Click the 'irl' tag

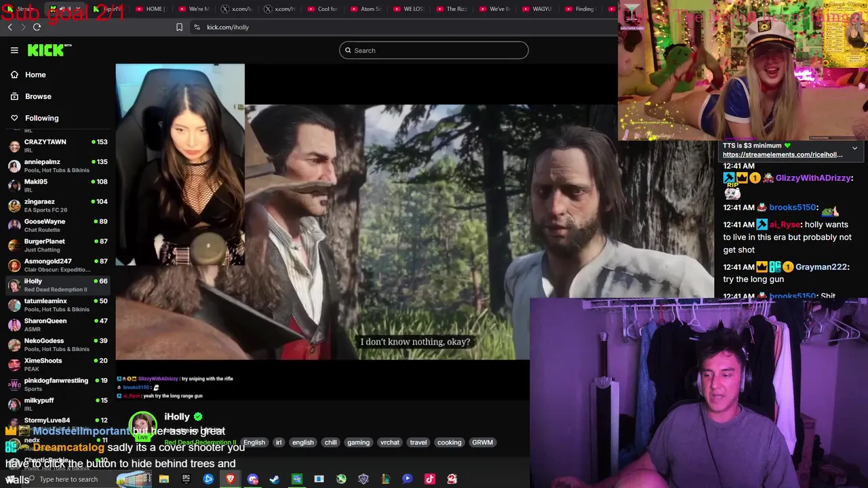278,442
